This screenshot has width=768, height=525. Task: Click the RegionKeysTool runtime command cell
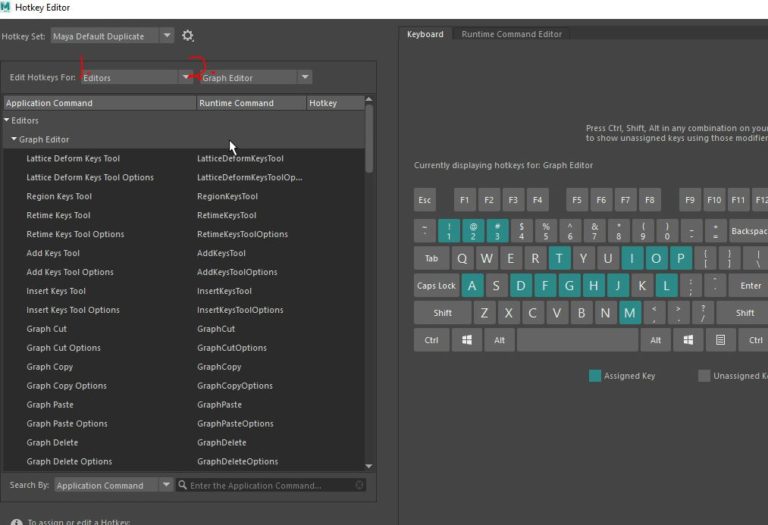point(227,196)
